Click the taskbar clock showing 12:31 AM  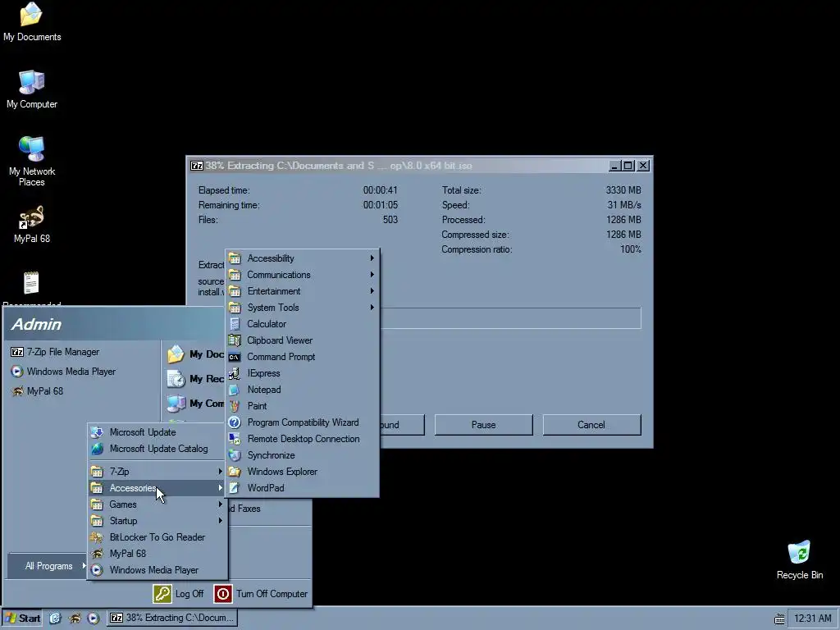813,619
